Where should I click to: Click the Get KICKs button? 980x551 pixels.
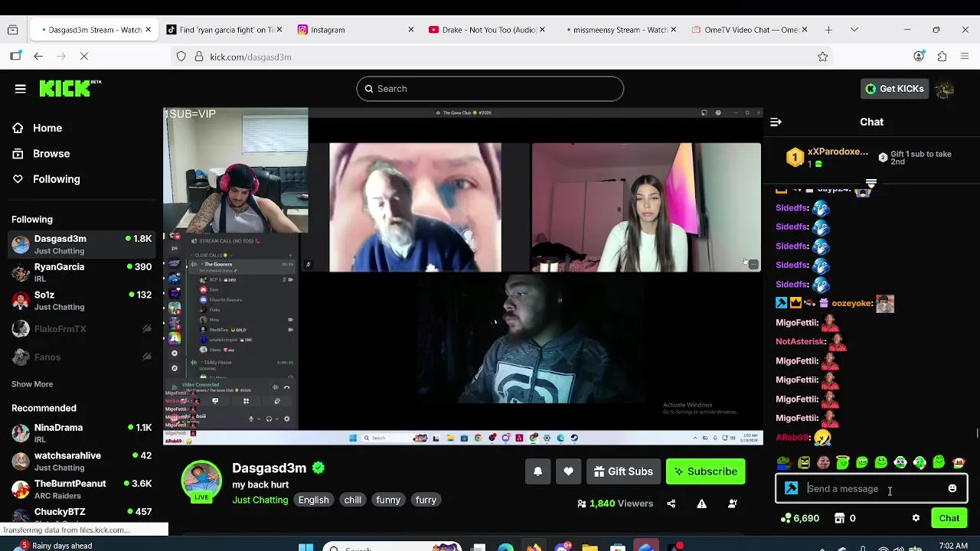click(893, 89)
